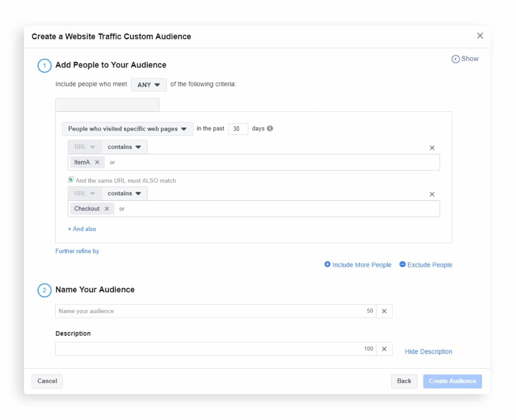This screenshot has height=420, width=516.
Task: Click the '+ And also' link
Action: tap(82, 229)
